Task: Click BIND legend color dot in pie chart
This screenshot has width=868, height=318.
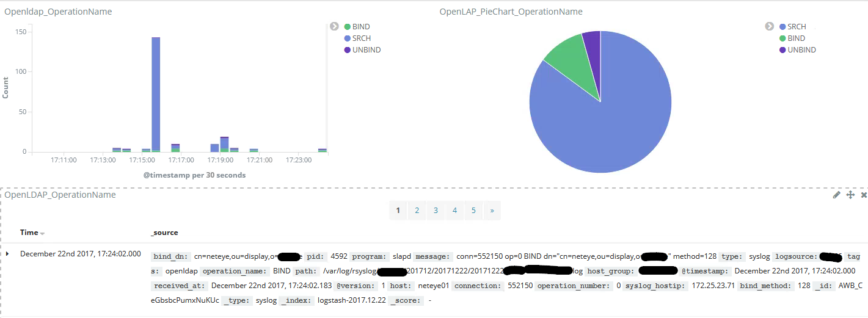Action: coord(783,38)
